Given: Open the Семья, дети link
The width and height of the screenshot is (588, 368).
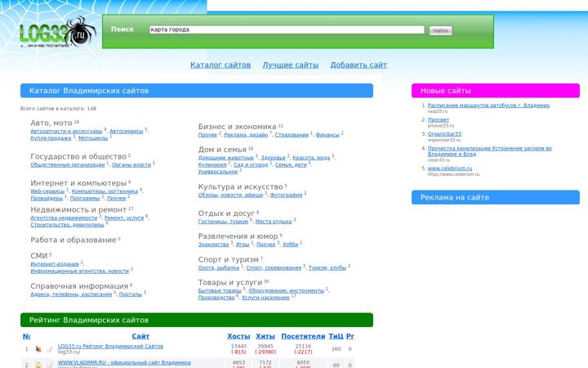Looking at the screenshot, I should point(291,164).
